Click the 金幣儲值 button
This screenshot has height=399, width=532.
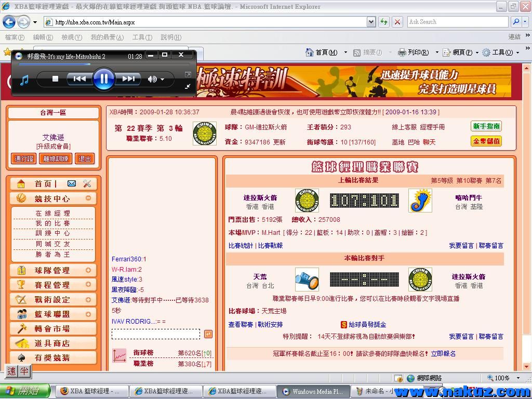(486, 141)
